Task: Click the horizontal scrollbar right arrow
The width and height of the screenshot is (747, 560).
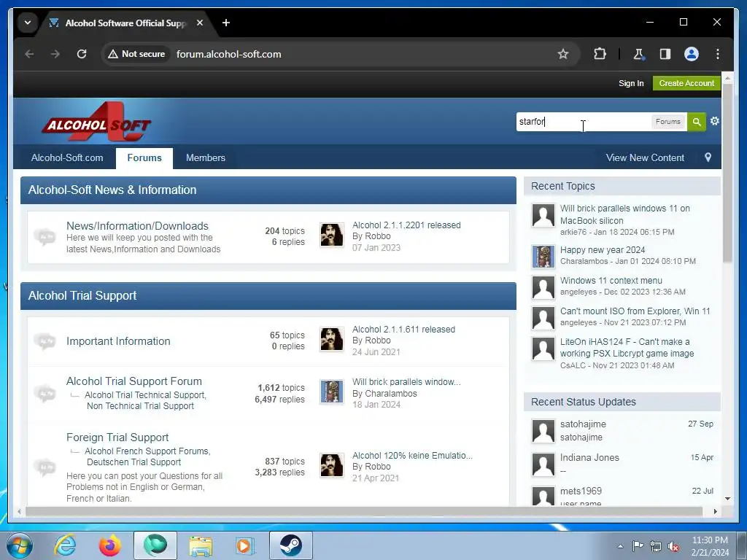Action: coord(715,511)
